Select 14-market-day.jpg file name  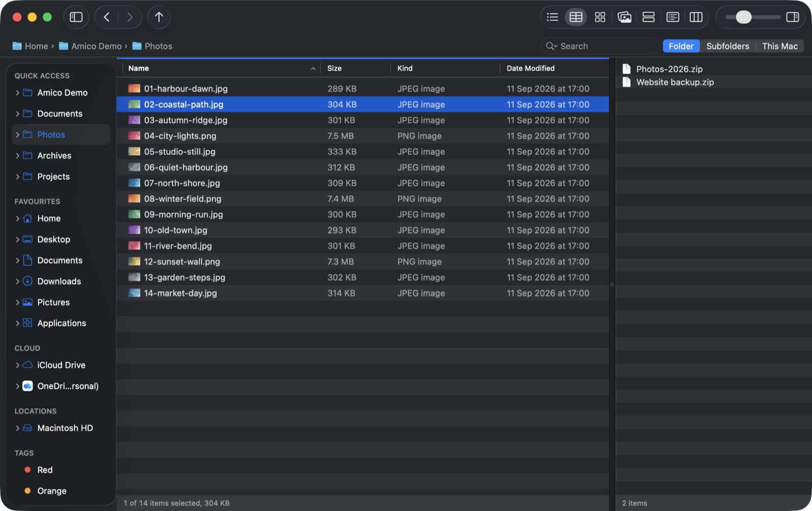181,293
